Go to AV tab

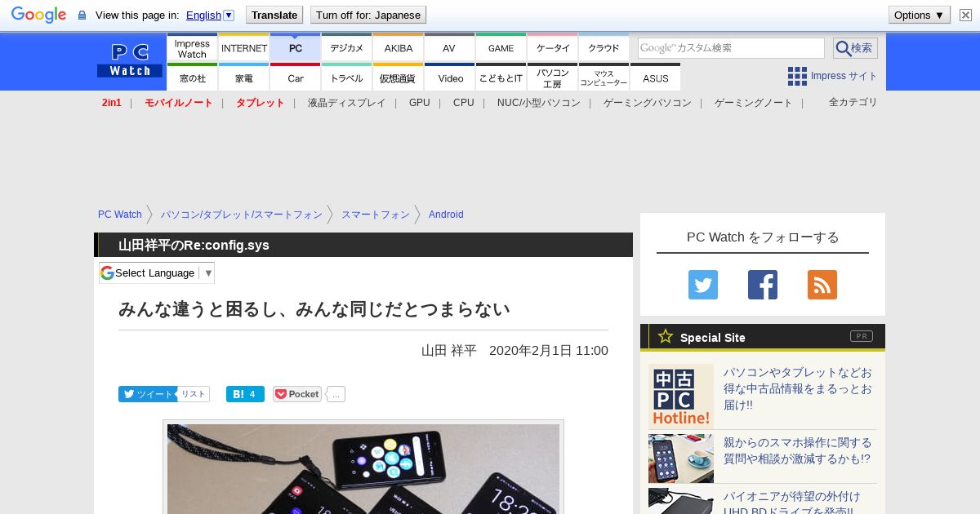click(x=449, y=48)
